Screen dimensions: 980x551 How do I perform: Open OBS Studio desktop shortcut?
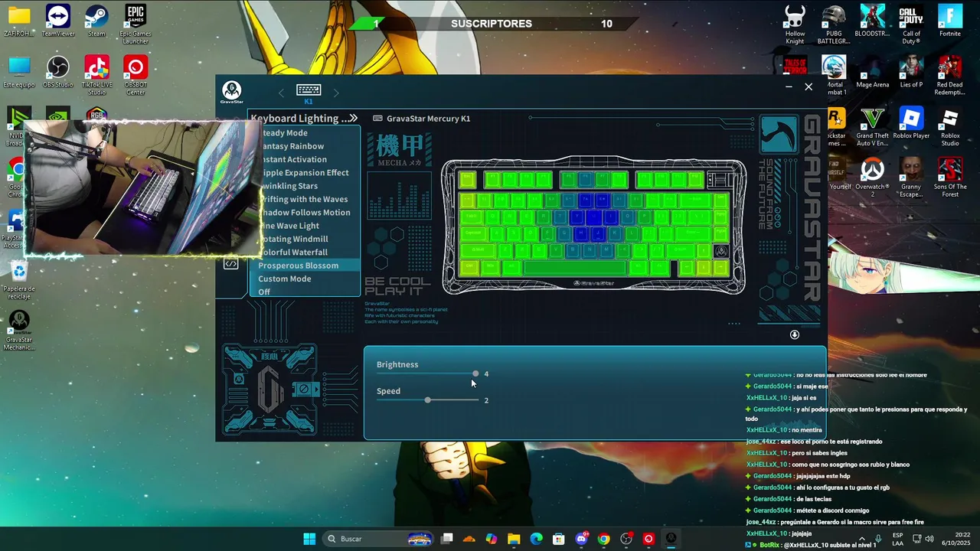tap(57, 73)
